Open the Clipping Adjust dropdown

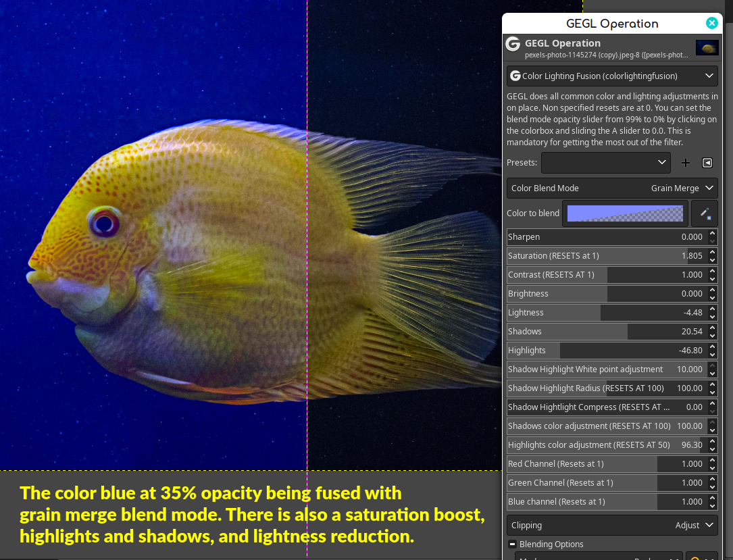[612, 526]
